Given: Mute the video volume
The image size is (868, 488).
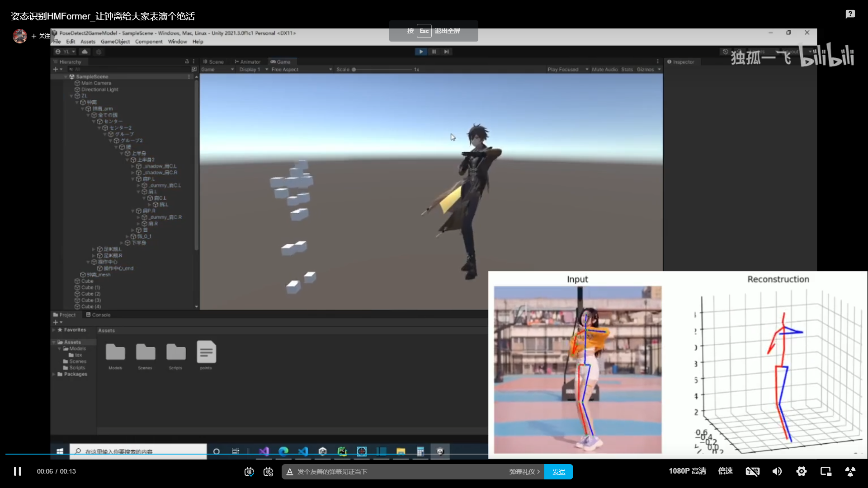Looking at the screenshot, I should [x=777, y=471].
